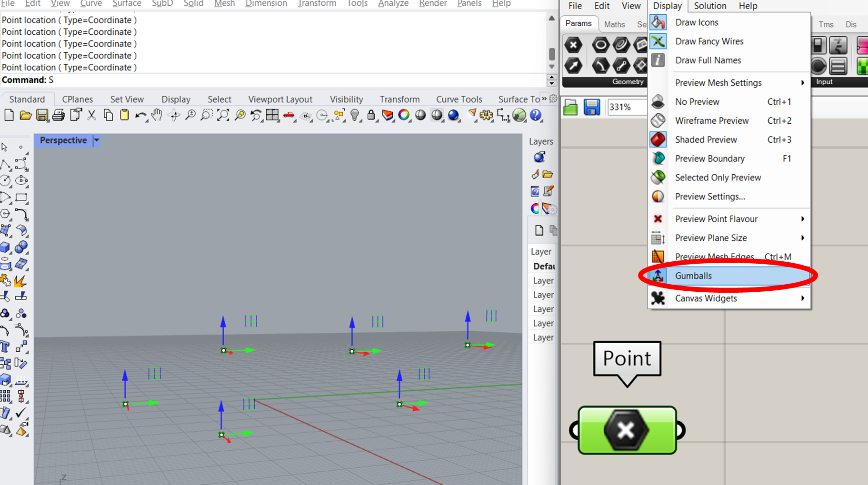Open Preview Settings... entry
Viewport: 868px width, 485px height.
click(729, 197)
